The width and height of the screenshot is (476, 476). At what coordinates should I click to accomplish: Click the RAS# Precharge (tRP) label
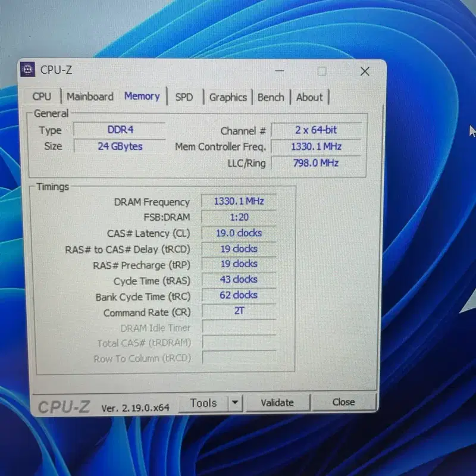[142, 265]
